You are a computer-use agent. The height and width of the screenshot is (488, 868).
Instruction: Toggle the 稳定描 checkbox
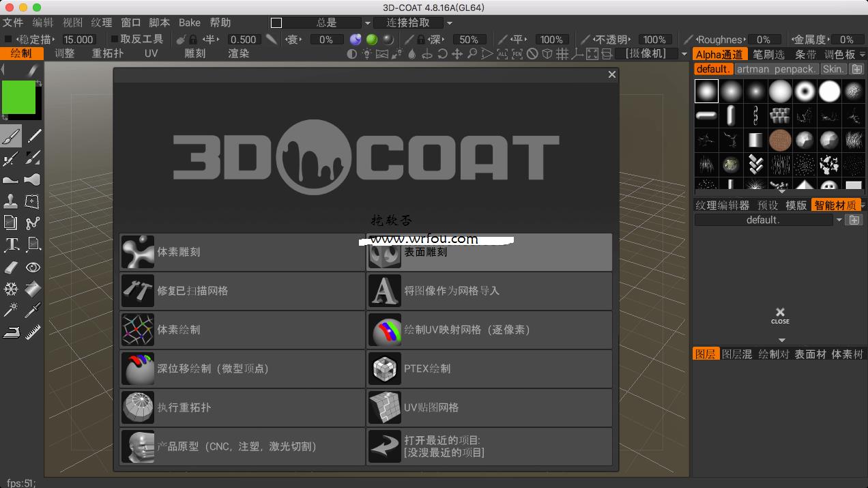tap(8, 40)
